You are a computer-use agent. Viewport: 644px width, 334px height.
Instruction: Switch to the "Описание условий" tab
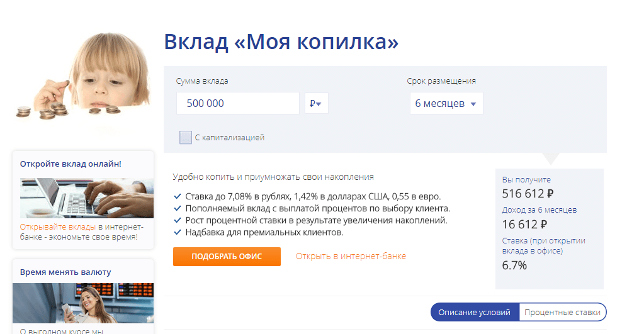point(475,313)
